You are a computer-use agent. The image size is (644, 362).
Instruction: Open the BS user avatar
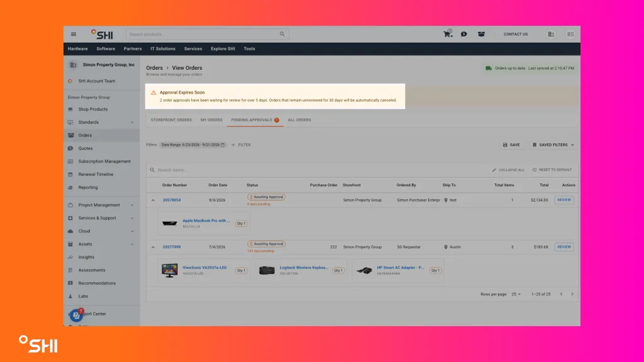570,35
